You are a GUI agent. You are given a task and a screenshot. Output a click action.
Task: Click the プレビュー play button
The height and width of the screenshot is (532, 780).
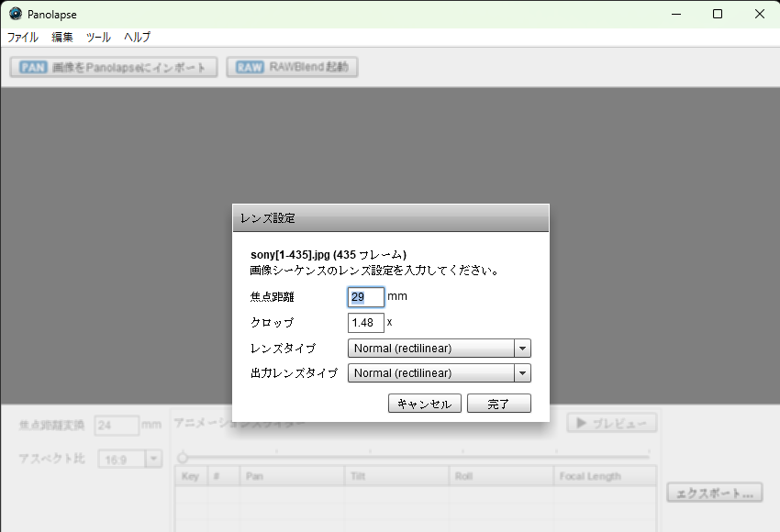tap(612, 423)
